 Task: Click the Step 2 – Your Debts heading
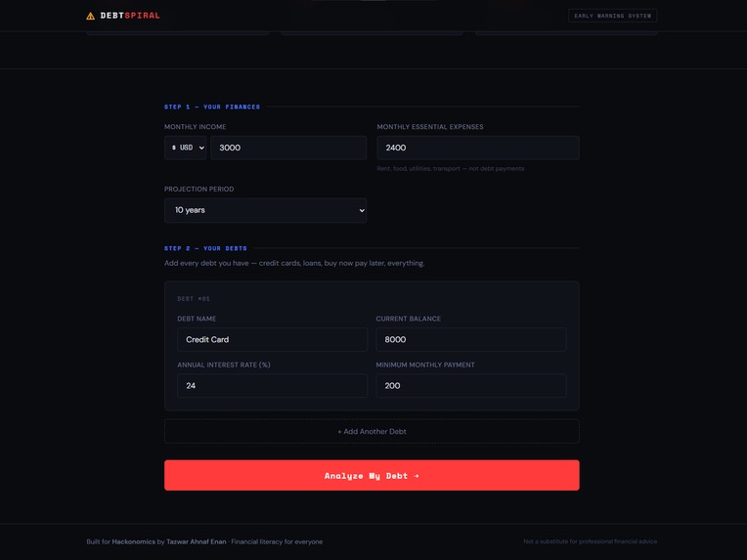coord(205,248)
